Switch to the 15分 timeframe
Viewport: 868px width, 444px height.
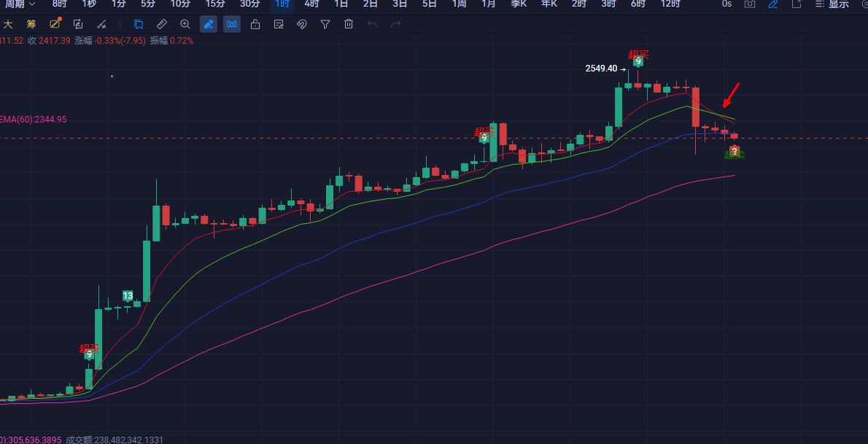coord(215,4)
